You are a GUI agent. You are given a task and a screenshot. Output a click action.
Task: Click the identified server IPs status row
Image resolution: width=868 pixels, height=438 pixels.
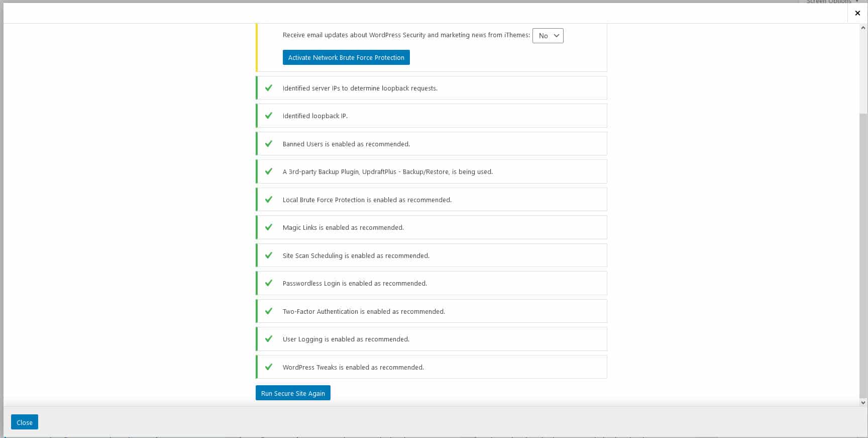point(431,88)
